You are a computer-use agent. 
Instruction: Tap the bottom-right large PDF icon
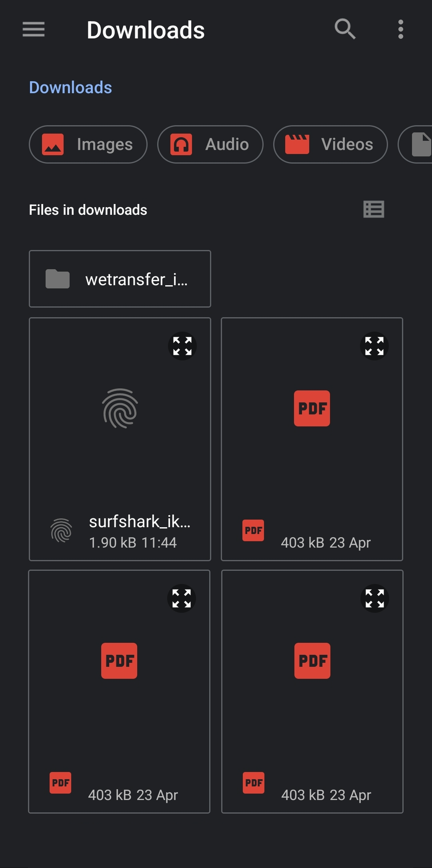(x=312, y=661)
